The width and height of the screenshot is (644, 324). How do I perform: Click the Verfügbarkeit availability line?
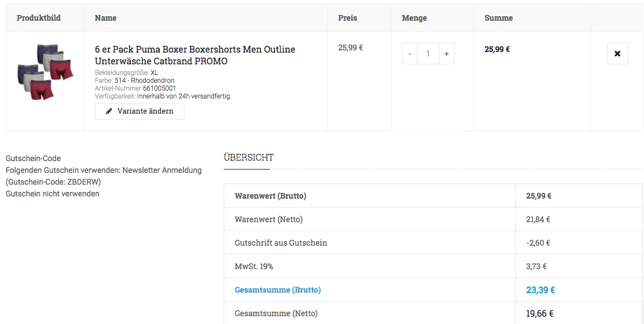[163, 96]
